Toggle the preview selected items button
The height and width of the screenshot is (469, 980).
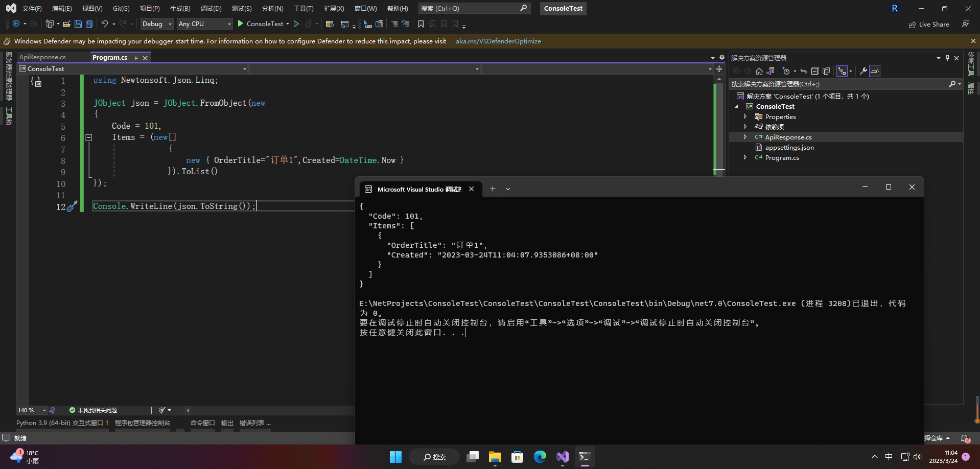click(875, 71)
